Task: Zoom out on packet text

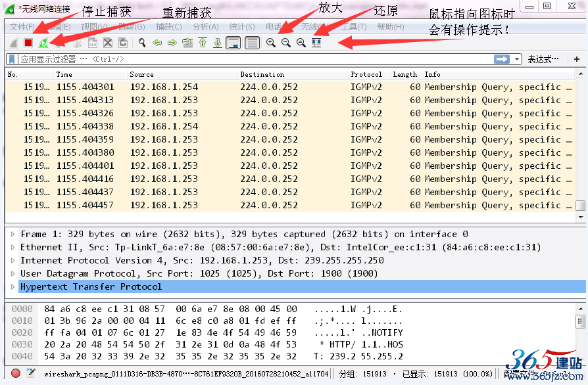Action: (x=286, y=43)
